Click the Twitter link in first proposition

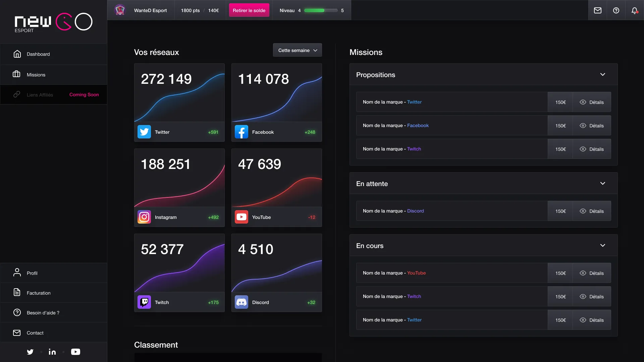(x=414, y=102)
